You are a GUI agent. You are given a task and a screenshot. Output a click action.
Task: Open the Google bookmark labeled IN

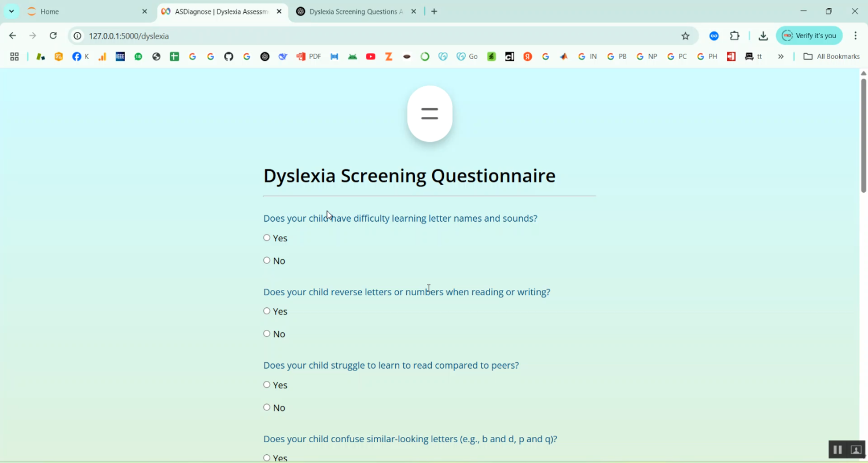click(587, 57)
